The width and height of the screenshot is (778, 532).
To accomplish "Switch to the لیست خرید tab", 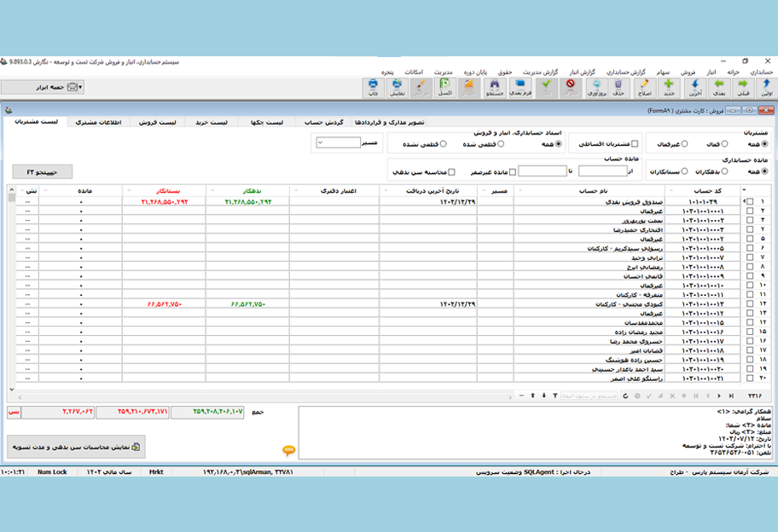I will [212, 123].
